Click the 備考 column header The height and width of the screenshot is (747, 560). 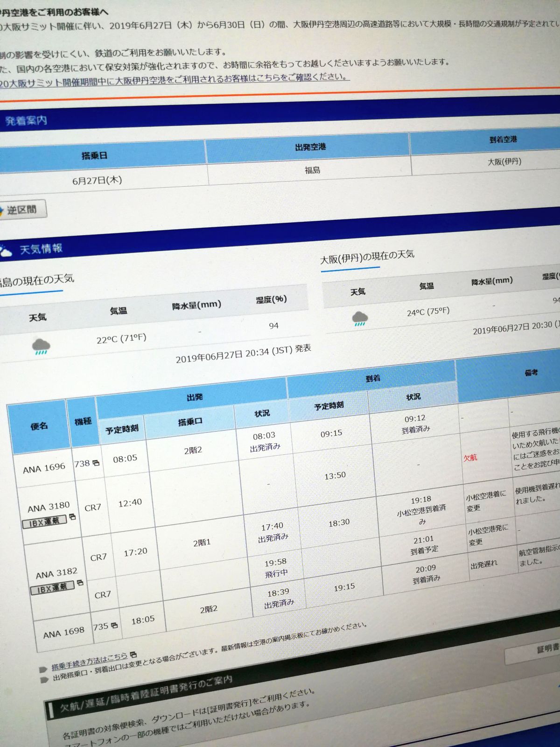point(531,373)
